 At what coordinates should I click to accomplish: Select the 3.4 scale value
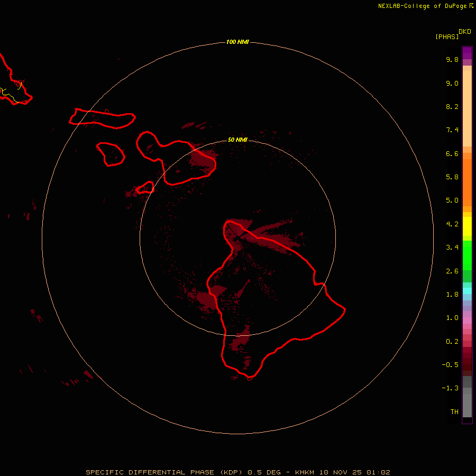click(x=452, y=248)
